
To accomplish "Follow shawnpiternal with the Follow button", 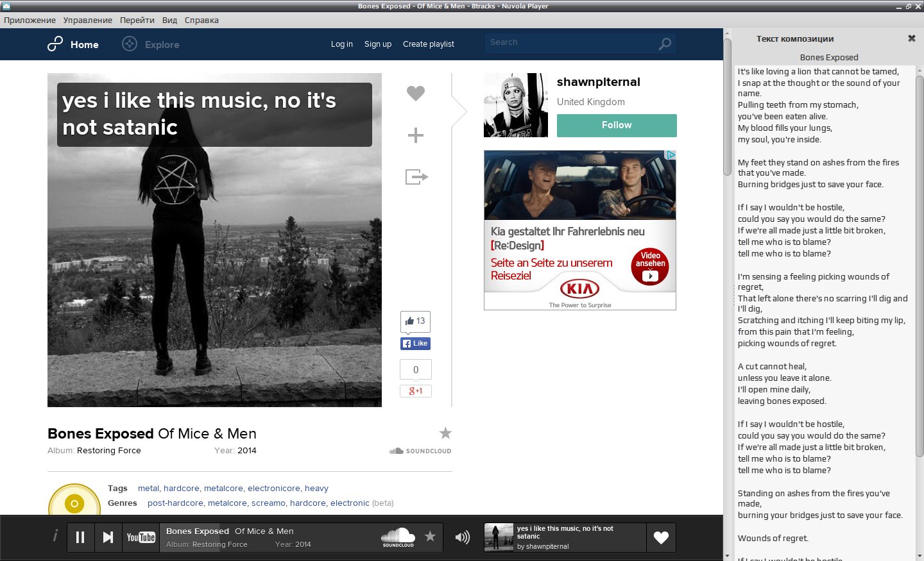I will click(617, 126).
